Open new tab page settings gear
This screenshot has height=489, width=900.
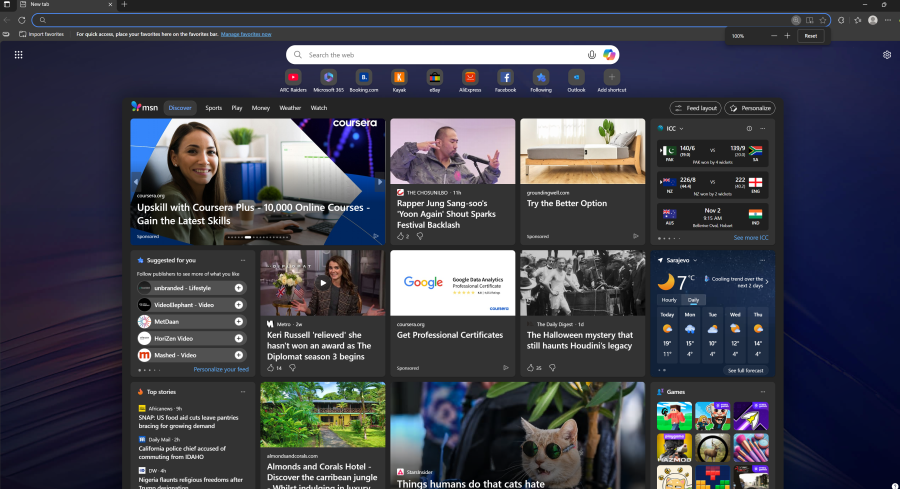coord(887,55)
